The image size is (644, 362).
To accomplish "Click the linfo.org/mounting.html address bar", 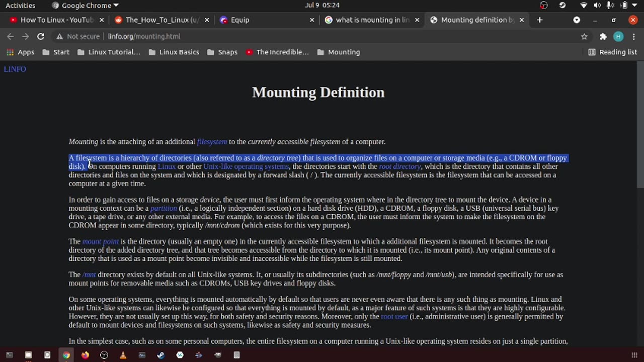I will click(322, 36).
